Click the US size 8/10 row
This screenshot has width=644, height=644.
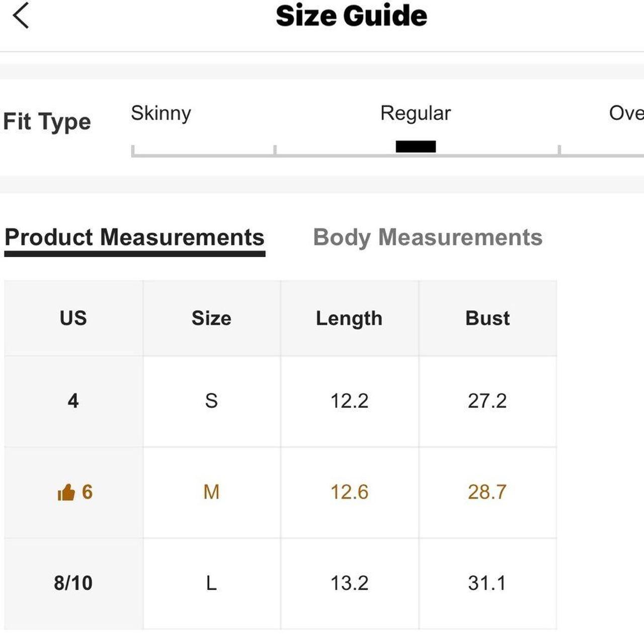(73, 583)
